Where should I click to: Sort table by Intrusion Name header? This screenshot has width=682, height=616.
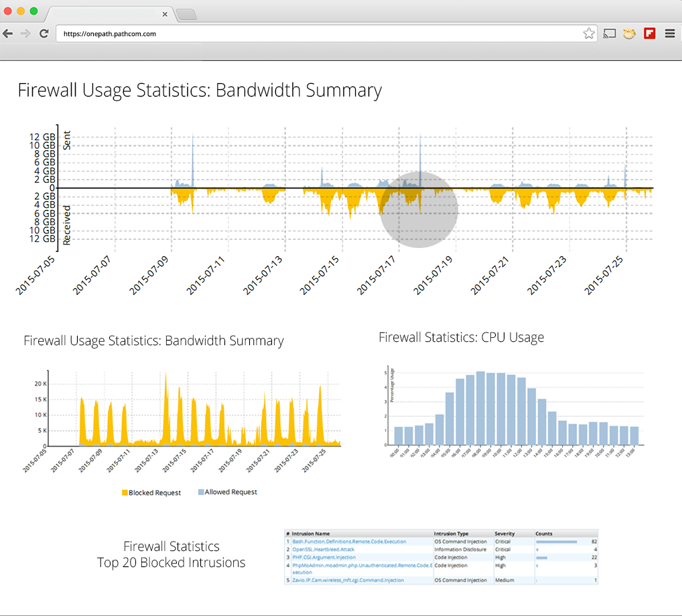tap(311, 534)
